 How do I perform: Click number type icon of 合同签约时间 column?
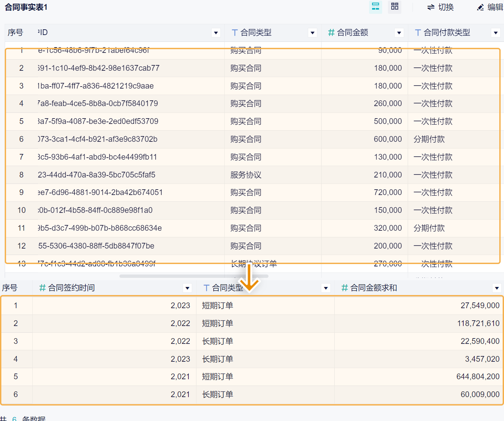click(42, 288)
